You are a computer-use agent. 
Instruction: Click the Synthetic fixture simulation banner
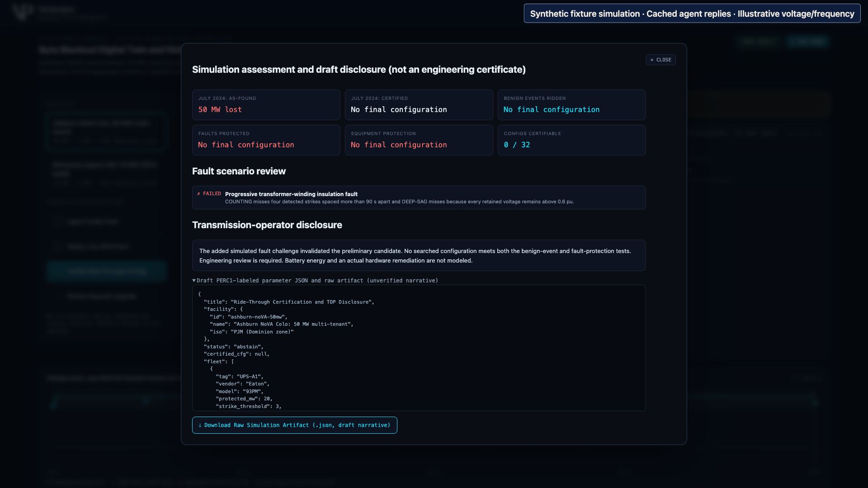692,14
